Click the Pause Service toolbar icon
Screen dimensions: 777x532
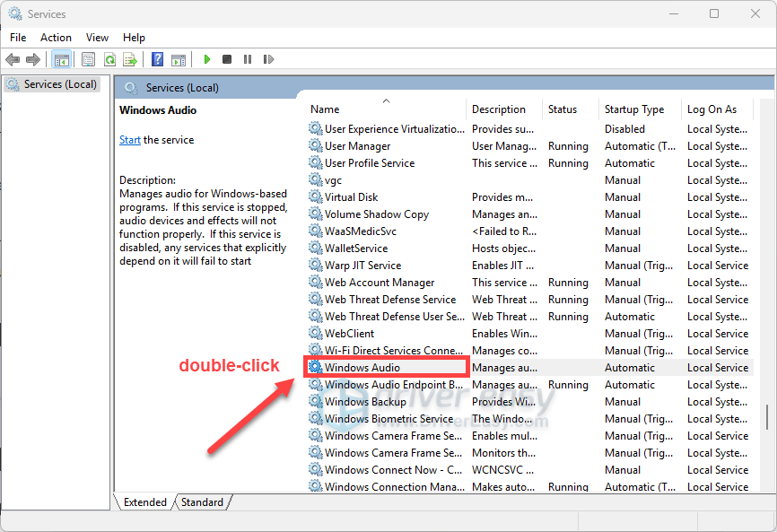(x=248, y=59)
